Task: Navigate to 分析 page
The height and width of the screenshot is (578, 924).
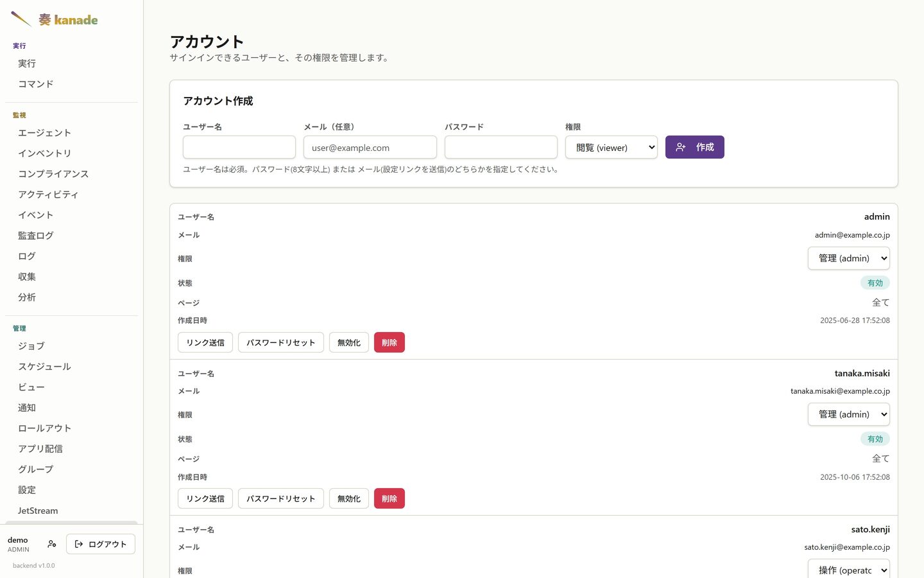Action: 71,297
